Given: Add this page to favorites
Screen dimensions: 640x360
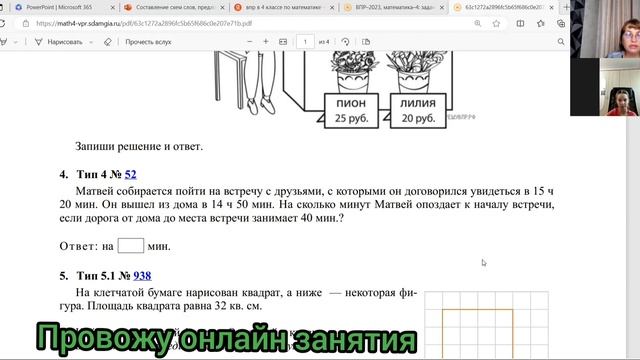Looking at the screenshot, I should (496, 24).
